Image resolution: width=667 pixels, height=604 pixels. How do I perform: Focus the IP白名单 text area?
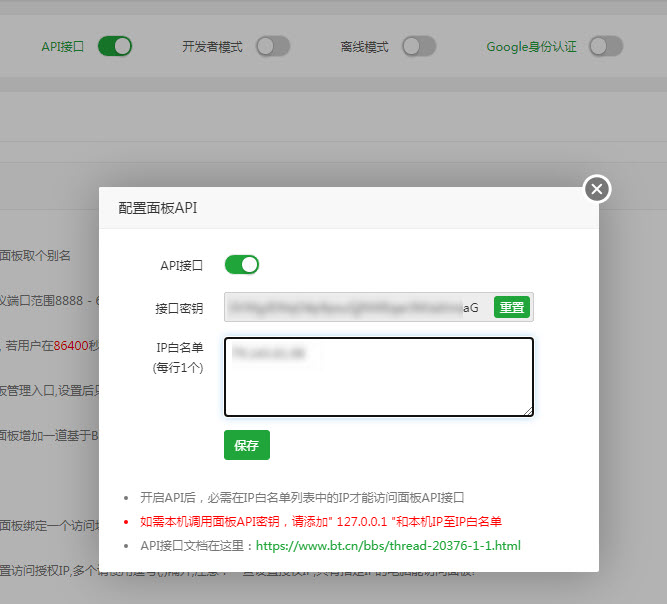(x=378, y=376)
